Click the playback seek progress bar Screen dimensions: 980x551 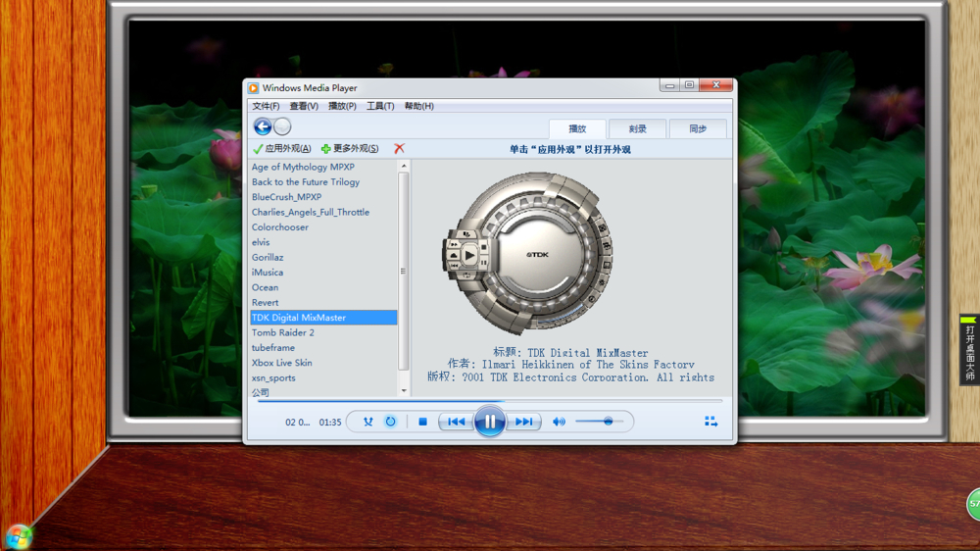point(489,401)
